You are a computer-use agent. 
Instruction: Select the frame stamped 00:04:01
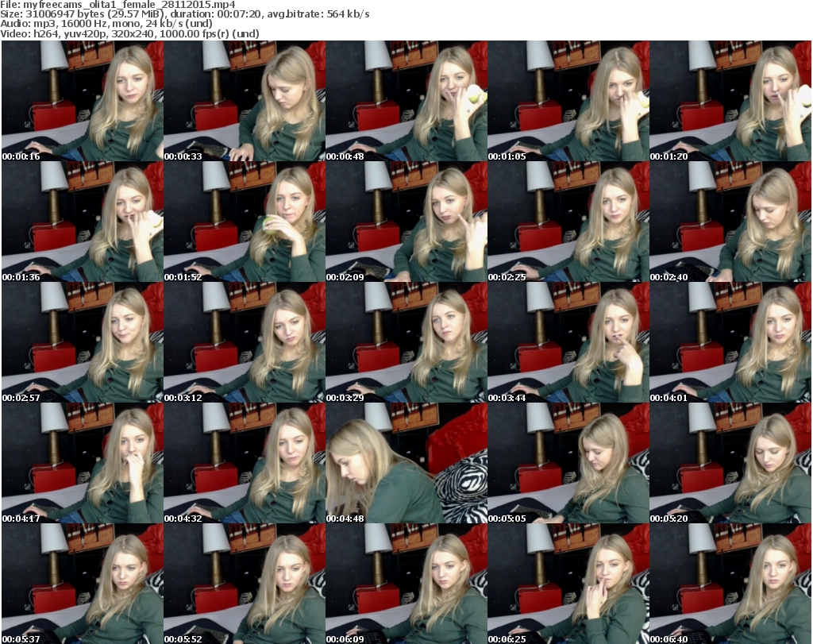point(730,342)
